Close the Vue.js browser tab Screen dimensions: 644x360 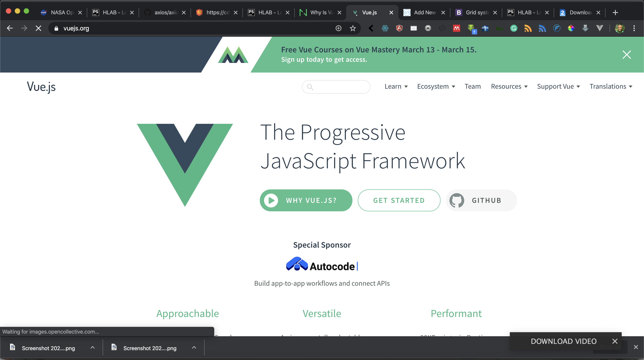[391, 13]
